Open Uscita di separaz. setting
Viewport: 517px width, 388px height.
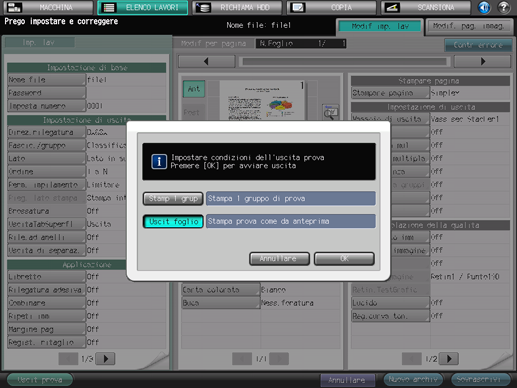click(x=46, y=251)
